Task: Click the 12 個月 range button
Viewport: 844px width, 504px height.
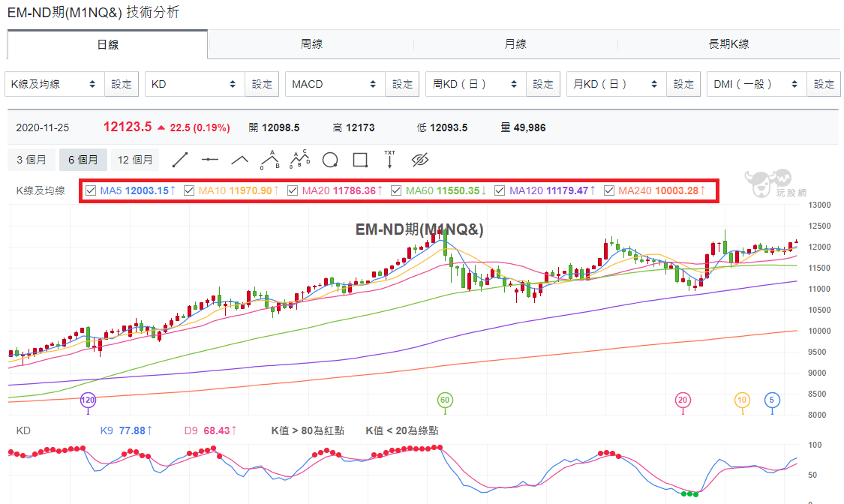Action: point(135,160)
